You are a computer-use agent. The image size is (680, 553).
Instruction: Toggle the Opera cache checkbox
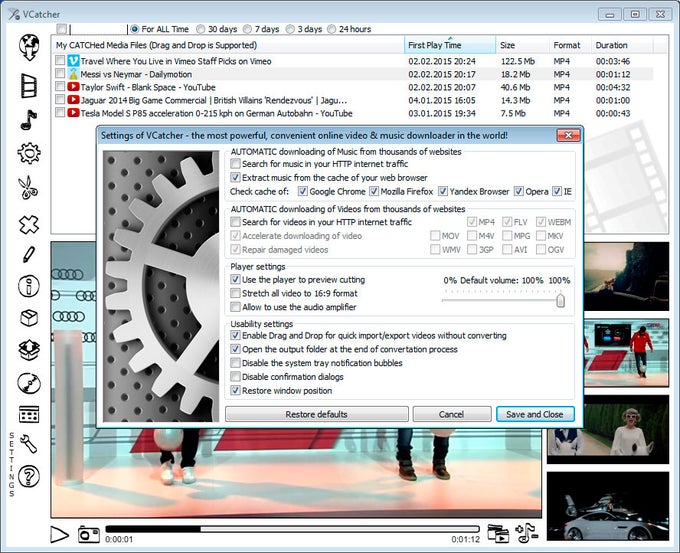point(519,191)
